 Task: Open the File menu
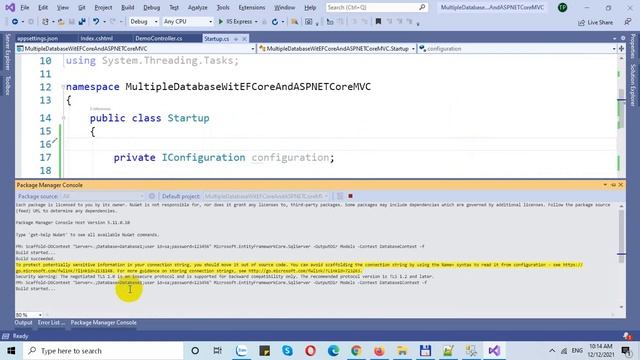pos(24,7)
